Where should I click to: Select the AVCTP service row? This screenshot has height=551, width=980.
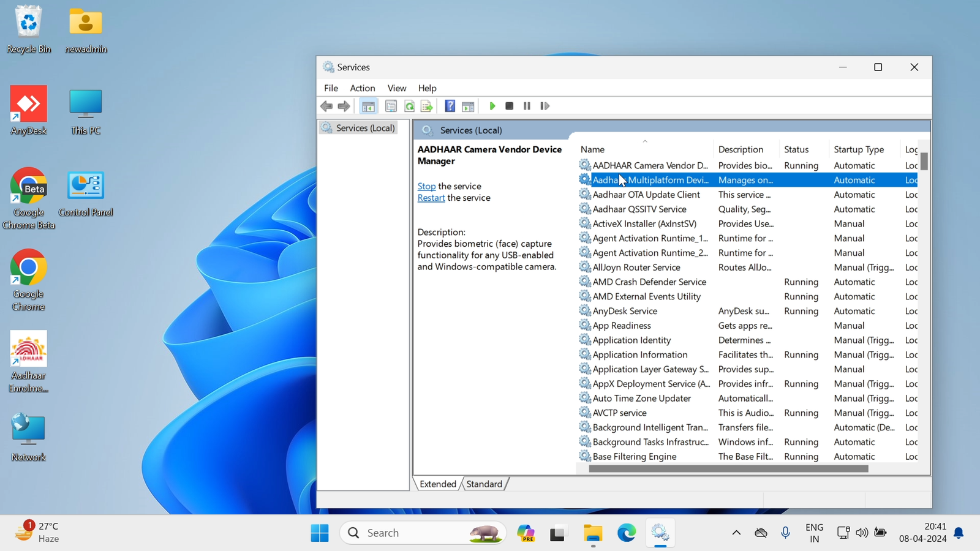(748, 413)
